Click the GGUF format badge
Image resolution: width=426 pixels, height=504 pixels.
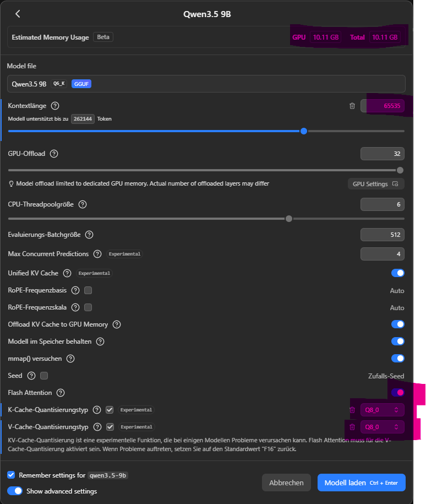(x=81, y=84)
